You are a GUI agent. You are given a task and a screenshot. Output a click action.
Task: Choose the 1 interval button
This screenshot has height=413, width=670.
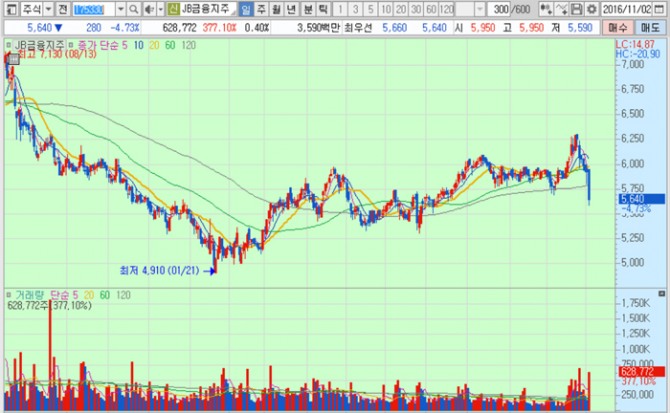[340, 9]
